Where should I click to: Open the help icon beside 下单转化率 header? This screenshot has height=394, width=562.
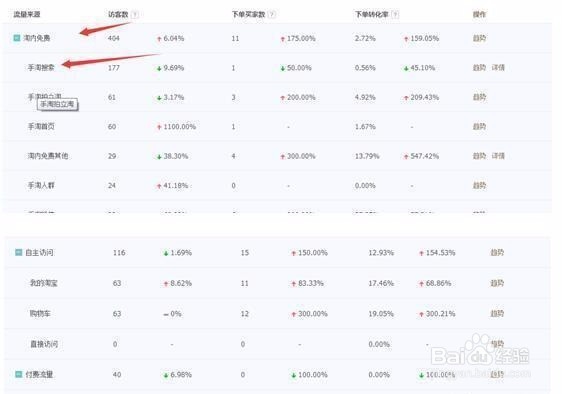tap(395, 15)
